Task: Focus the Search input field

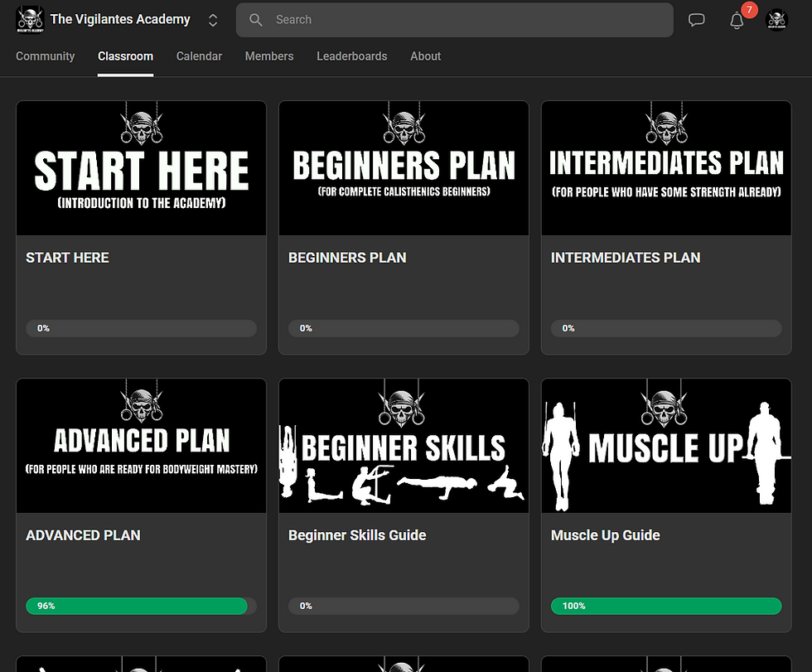Action: [x=455, y=20]
